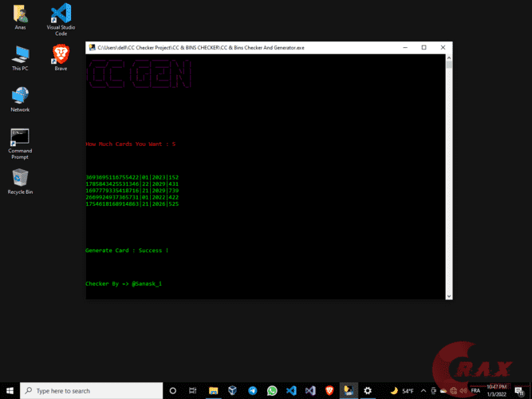Open the weather widget showing 54°F
The image size is (532, 399).
402,391
